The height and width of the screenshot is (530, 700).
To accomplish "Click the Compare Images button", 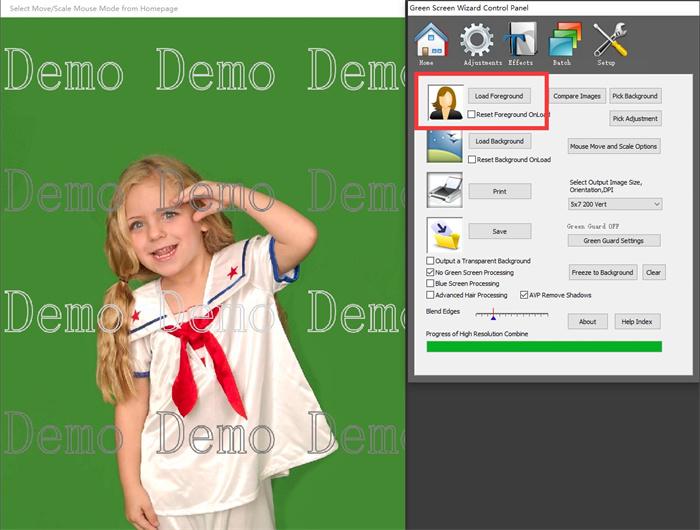I will tap(577, 96).
